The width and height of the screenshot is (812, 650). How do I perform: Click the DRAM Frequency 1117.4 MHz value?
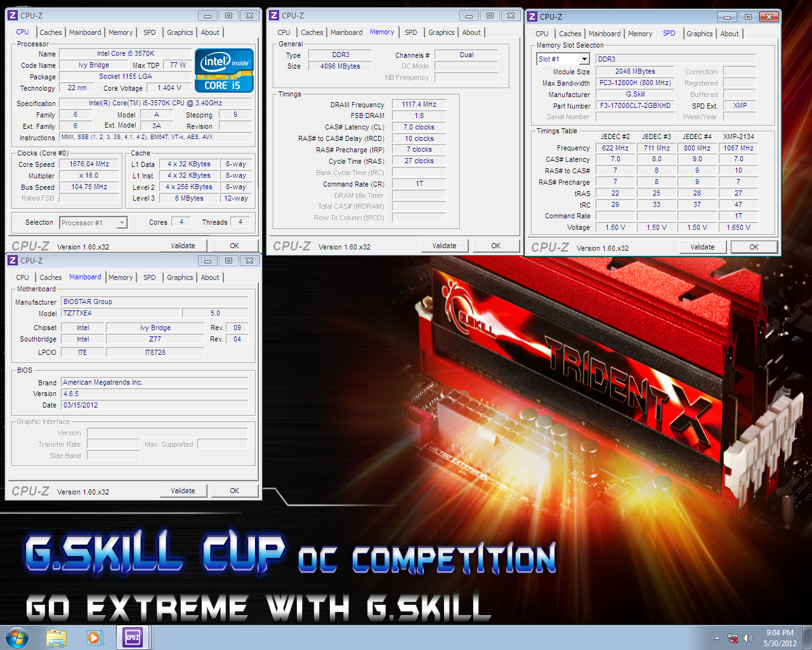click(x=419, y=104)
